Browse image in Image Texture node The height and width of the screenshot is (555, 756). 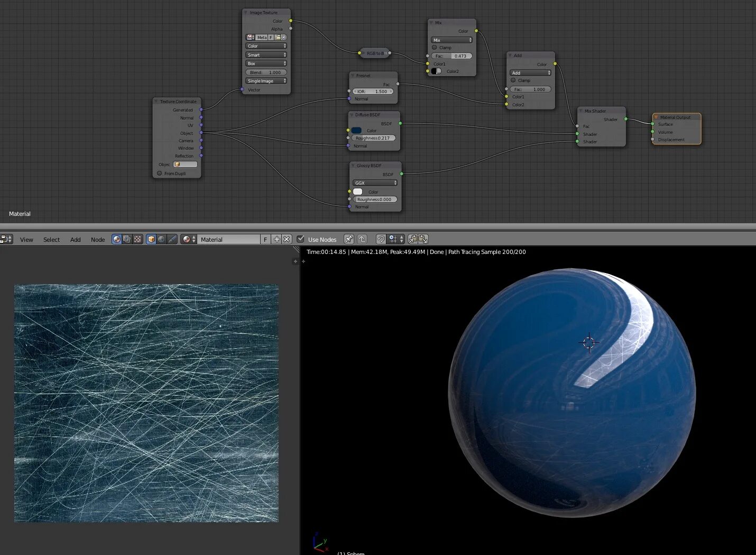point(251,38)
